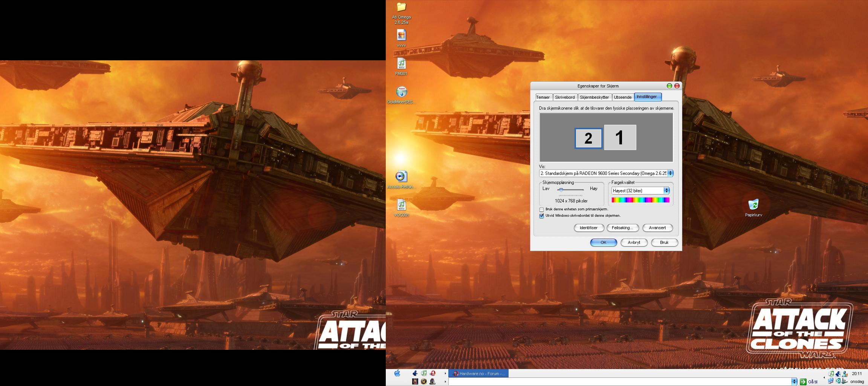The height and width of the screenshot is (386, 868).
Task: Click the MSN Messenger buddy tray icon
Action: tap(844, 374)
